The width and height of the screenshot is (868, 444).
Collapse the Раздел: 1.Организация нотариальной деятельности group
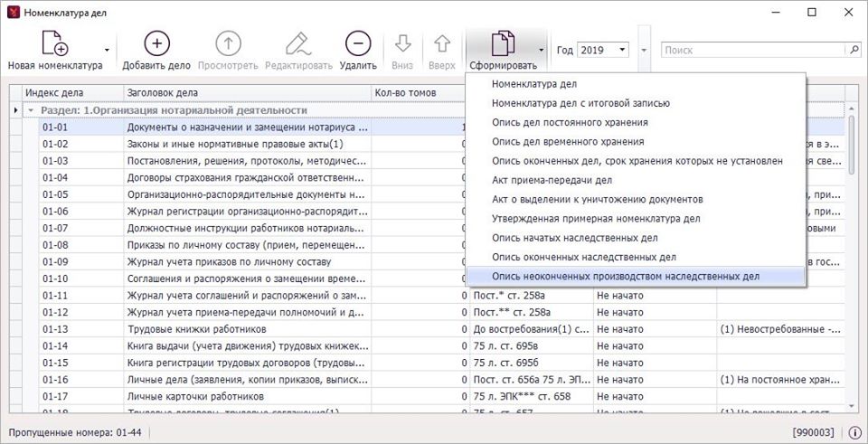32,110
